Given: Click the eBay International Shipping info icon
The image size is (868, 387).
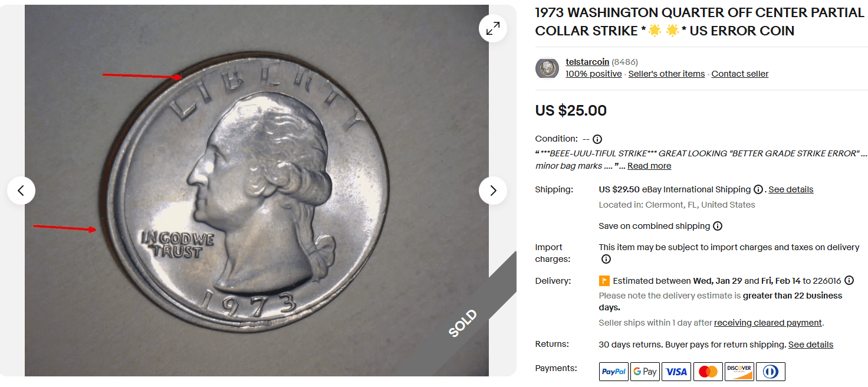Looking at the screenshot, I should click(758, 189).
